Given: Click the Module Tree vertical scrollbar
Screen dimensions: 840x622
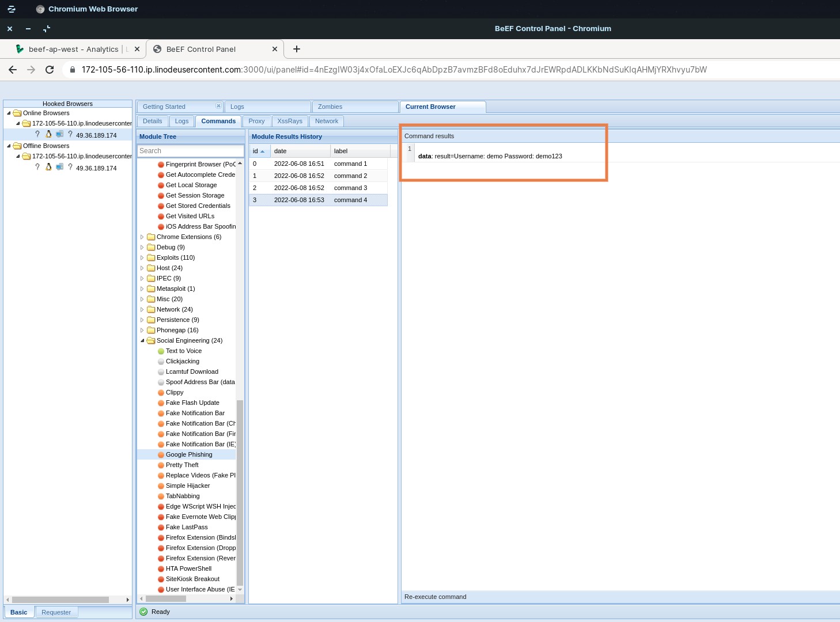Looking at the screenshot, I should (240, 492).
